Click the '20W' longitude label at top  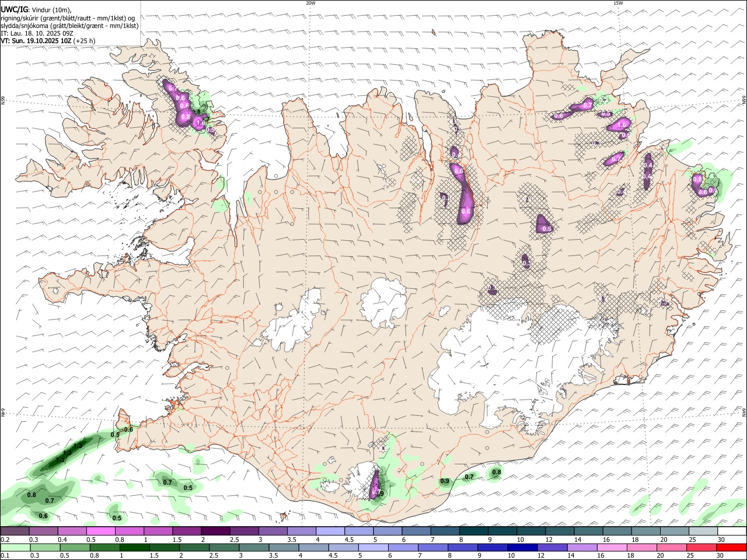tap(310, 3)
